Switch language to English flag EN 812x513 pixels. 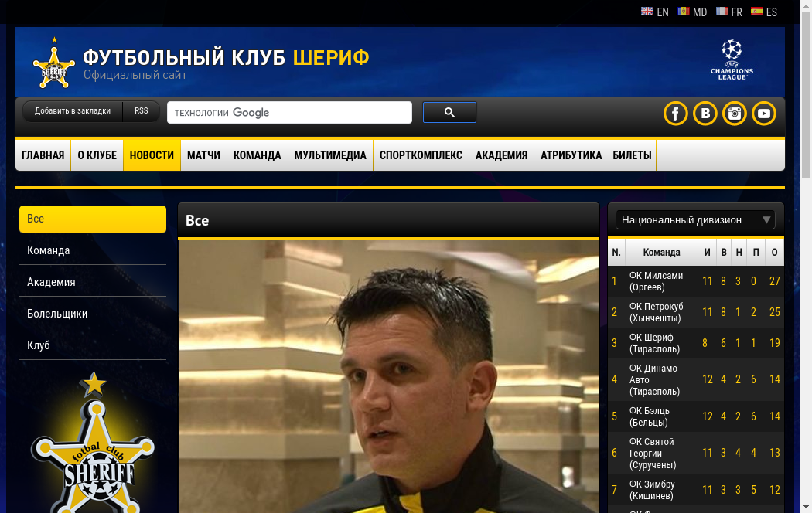click(654, 12)
